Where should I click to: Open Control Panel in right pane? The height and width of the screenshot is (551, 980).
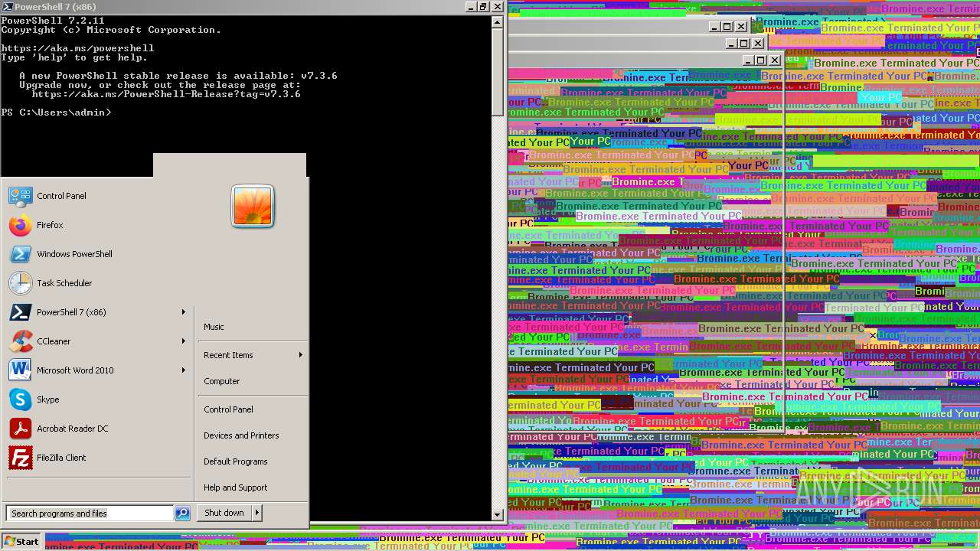pyautogui.click(x=228, y=409)
